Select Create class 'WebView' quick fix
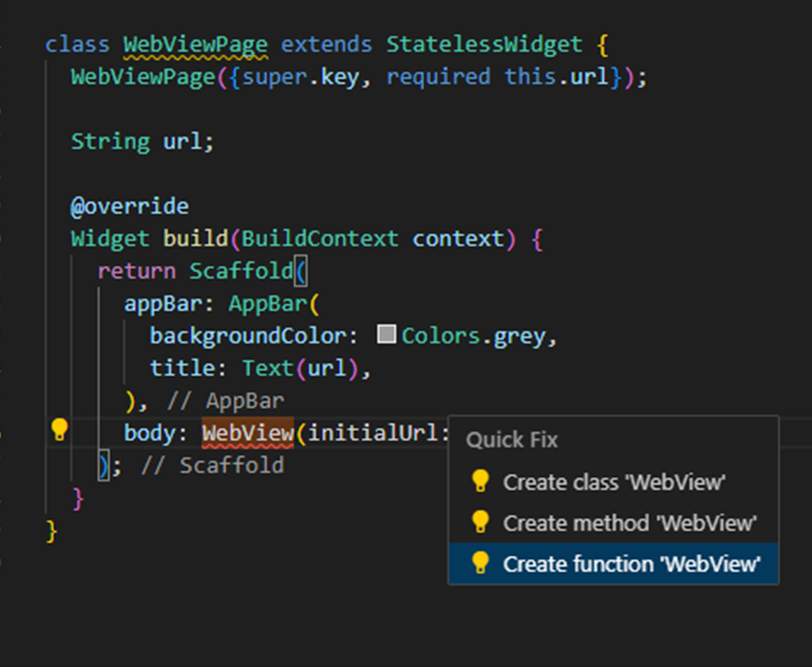Viewport: 812px width, 667px height. click(x=613, y=482)
